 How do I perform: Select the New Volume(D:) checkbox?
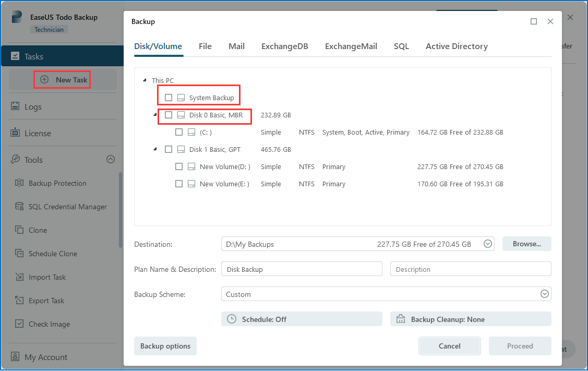(x=179, y=167)
